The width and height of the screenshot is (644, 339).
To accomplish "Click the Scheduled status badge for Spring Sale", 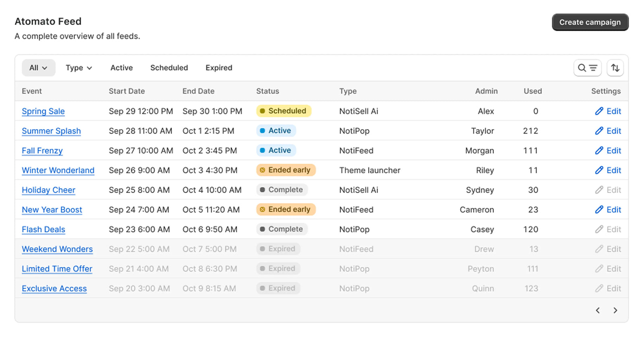I will pyautogui.click(x=284, y=111).
